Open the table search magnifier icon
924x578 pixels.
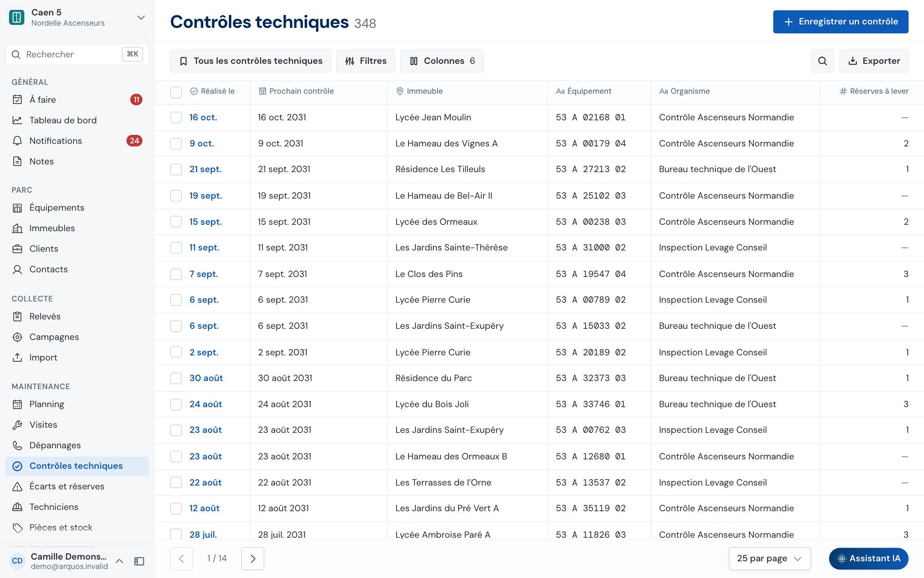click(x=822, y=61)
